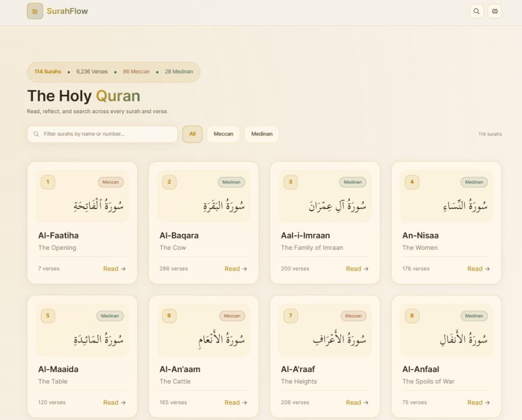The height and width of the screenshot is (420, 522).
Task: Click the Medinan tag on Aal-i-Imraan card
Action: click(x=353, y=182)
